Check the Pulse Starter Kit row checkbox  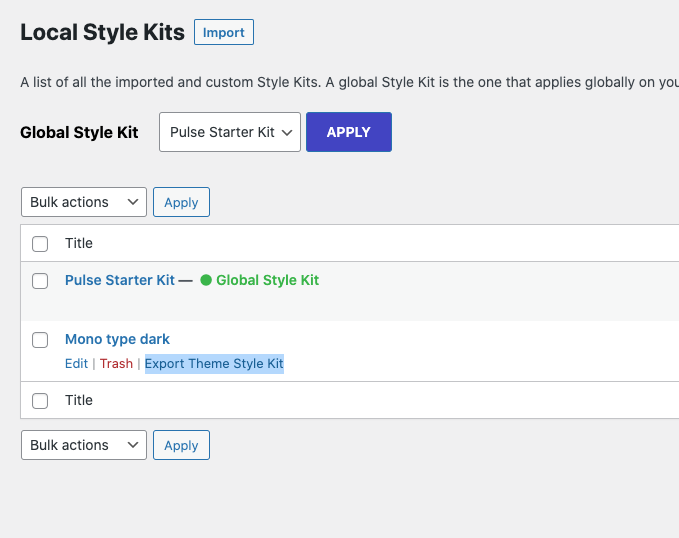40,281
